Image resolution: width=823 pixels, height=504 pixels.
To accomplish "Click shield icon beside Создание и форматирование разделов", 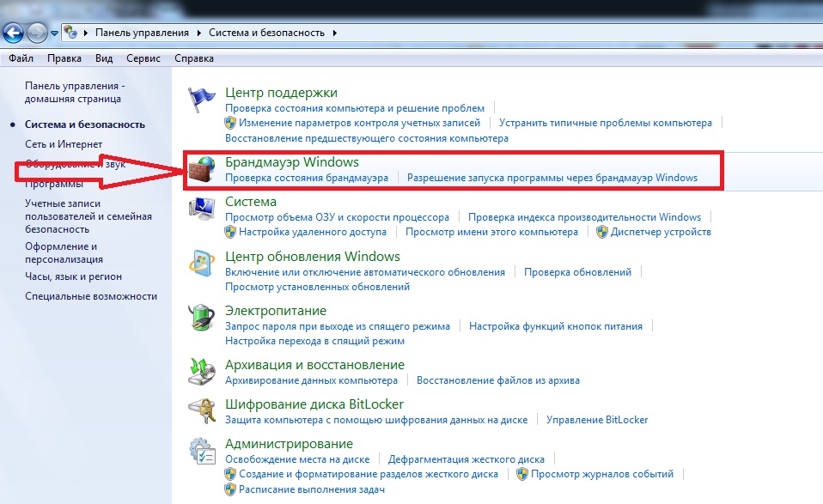I will (230, 474).
